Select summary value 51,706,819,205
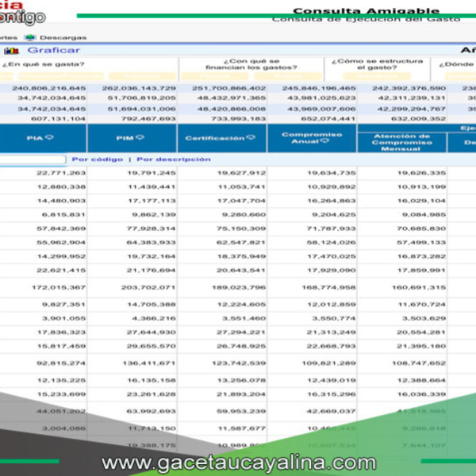 [142, 98]
